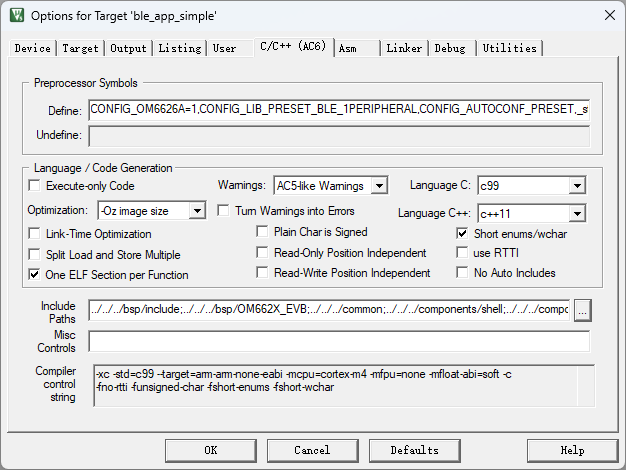626x470 pixels.
Task: Open Help for target options
Action: pos(573,450)
